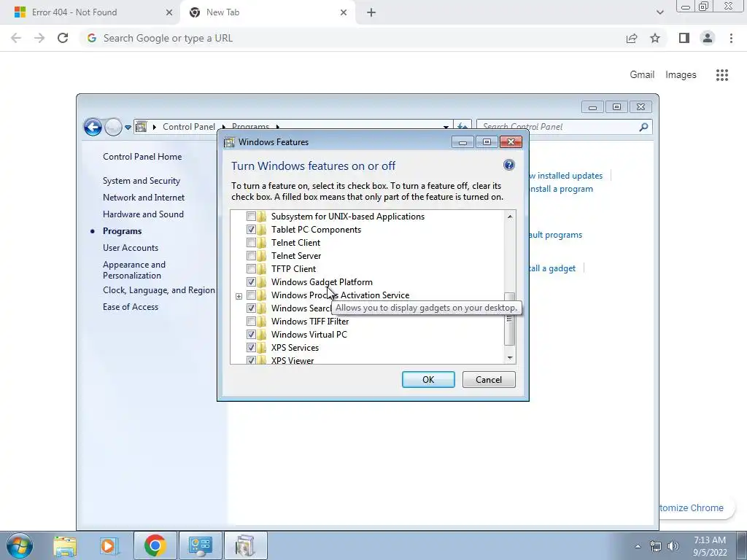Click the share page icon

coord(632,38)
